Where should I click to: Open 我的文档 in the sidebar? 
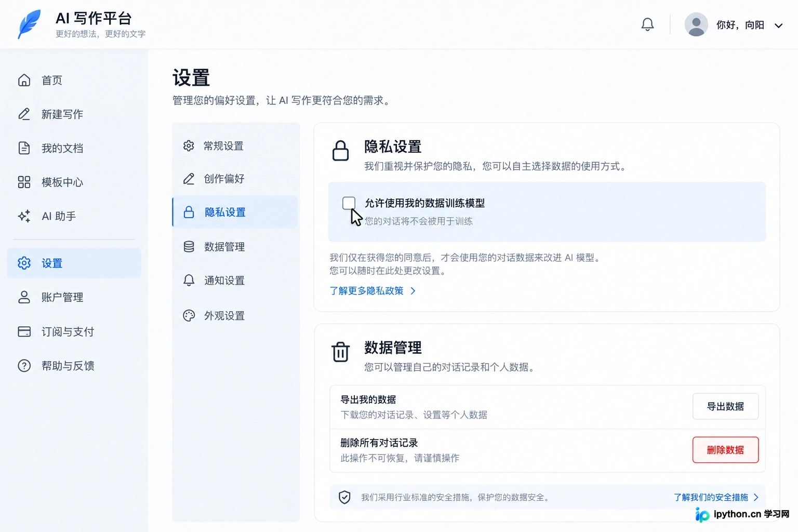pyautogui.click(x=74, y=148)
